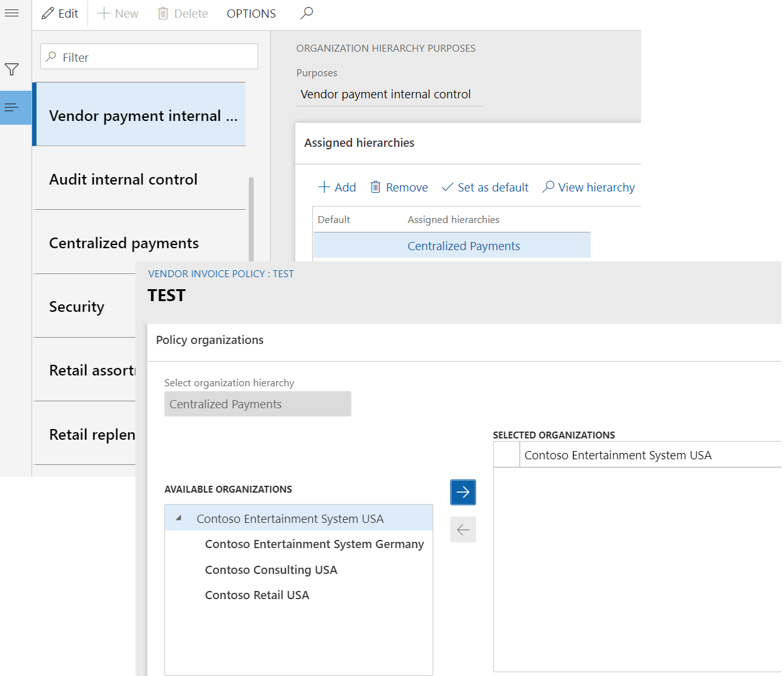Select row checkbox for selected organization

[506, 455]
